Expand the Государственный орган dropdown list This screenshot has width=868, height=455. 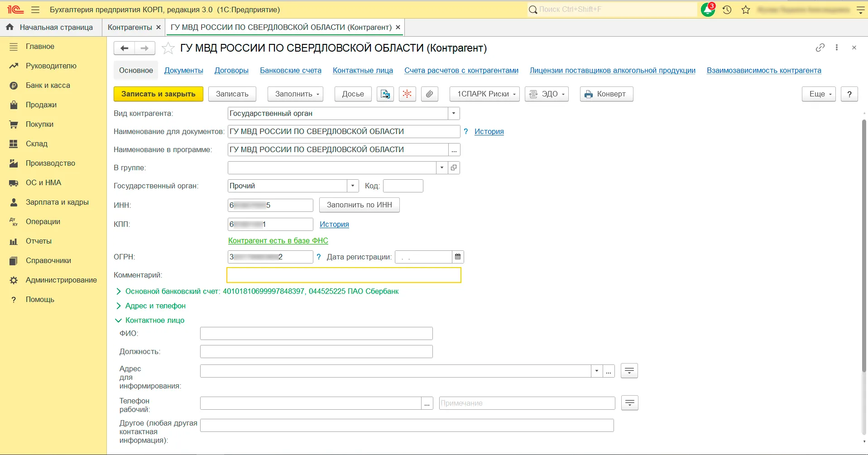353,186
